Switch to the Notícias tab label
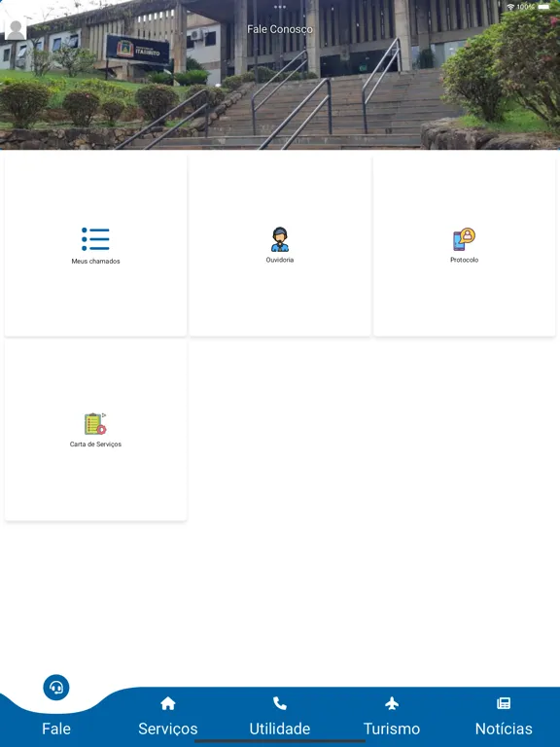Image resolution: width=560 pixels, height=747 pixels. (x=504, y=729)
